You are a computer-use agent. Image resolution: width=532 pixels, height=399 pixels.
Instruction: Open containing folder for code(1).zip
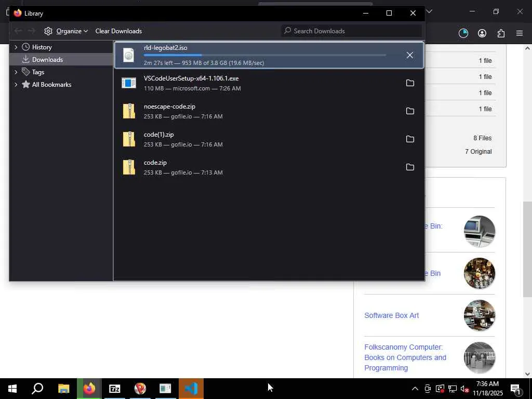(410, 139)
